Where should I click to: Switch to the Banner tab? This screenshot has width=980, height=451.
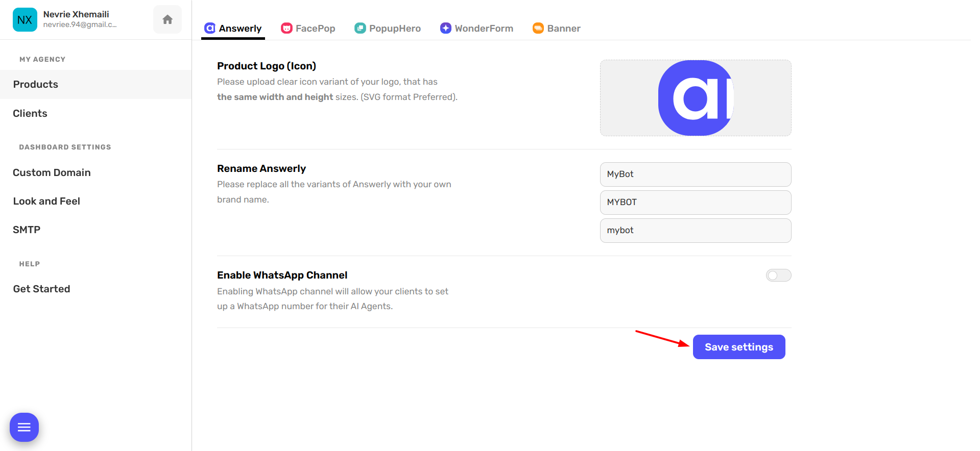click(557, 28)
